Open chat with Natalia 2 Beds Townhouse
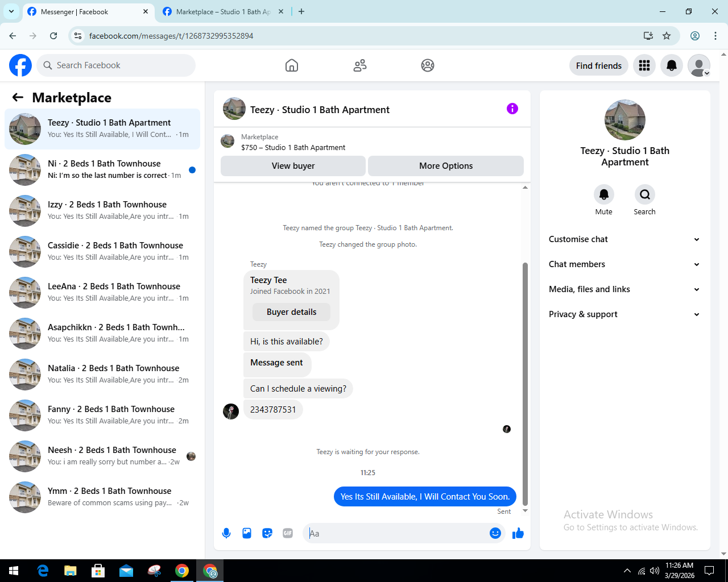Screen dimensions: 728x582 tap(102, 374)
